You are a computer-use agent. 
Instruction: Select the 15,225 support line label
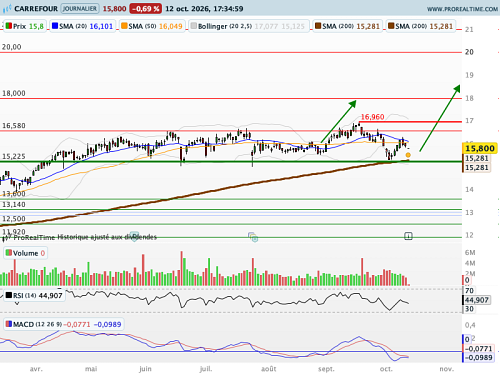coord(14,156)
